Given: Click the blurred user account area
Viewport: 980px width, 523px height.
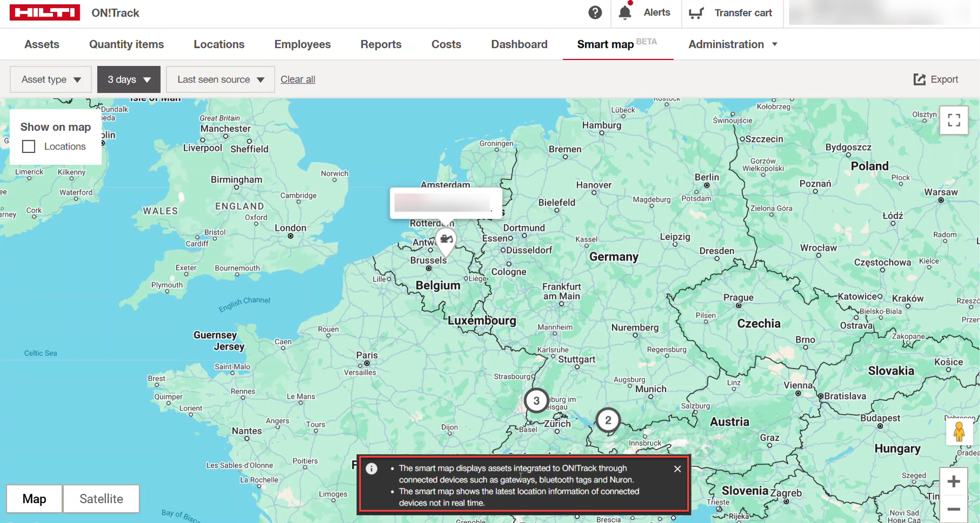Looking at the screenshot, I should (879, 13).
